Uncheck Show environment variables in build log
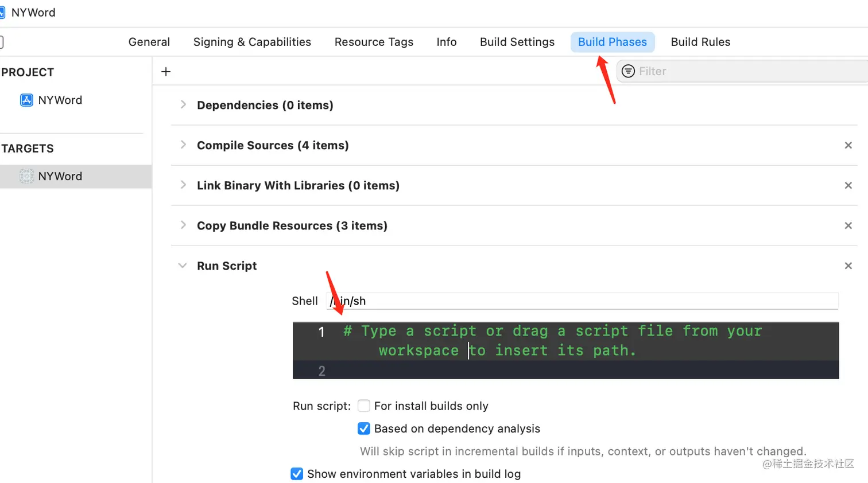The width and height of the screenshot is (868, 483). tap(297, 474)
